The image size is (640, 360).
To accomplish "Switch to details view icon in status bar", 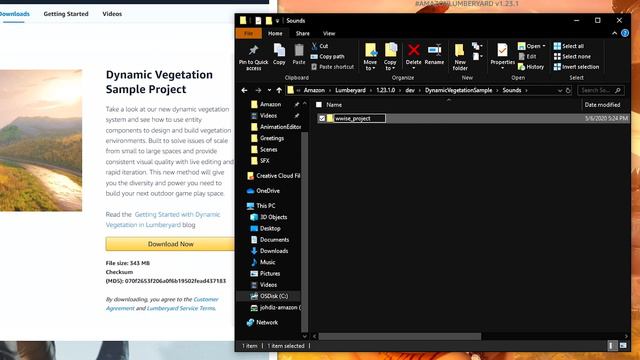I will [611, 346].
